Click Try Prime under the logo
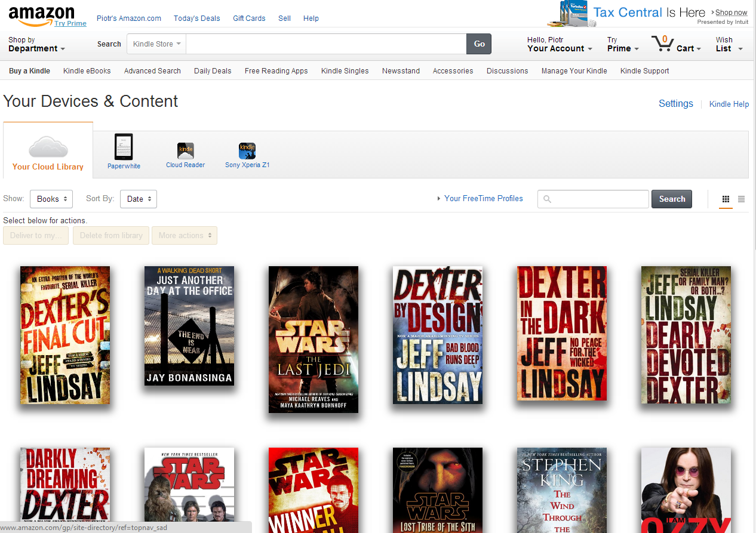 coord(70,23)
